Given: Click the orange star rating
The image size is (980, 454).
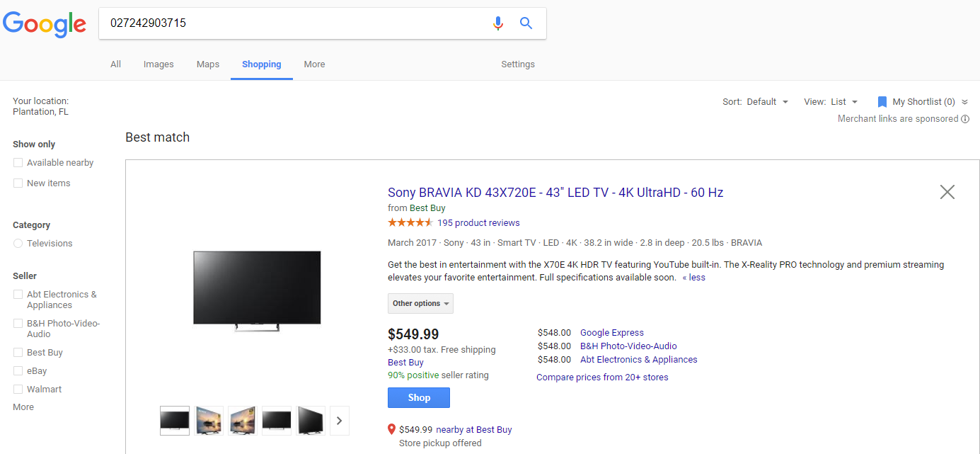Looking at the screenshot, I should (410, 222).
